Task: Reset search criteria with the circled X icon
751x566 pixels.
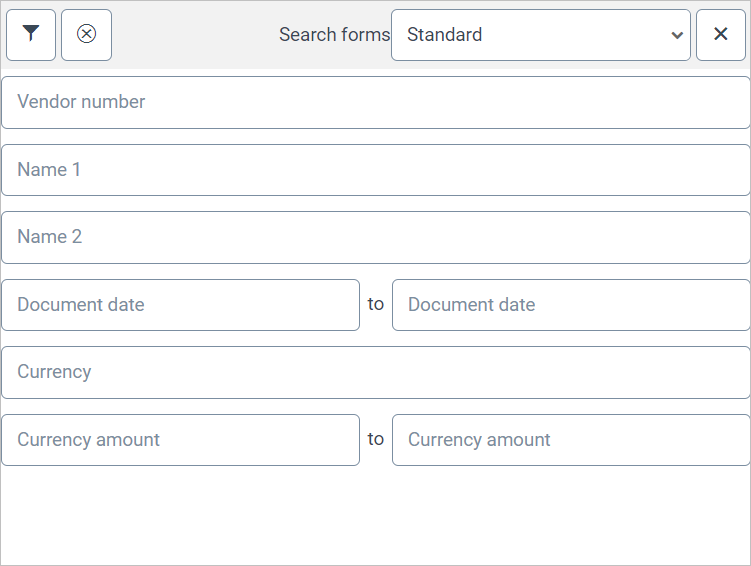Action: [x=86, y=35]
